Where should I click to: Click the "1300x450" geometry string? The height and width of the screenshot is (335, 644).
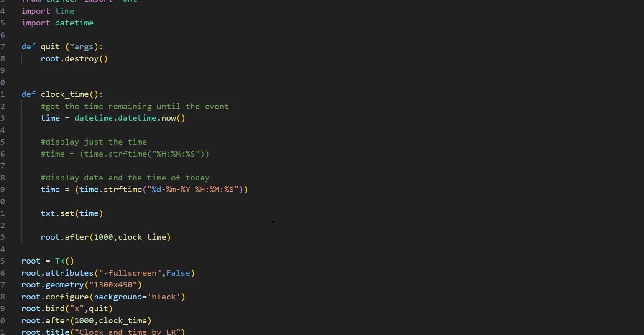point(113,284)
